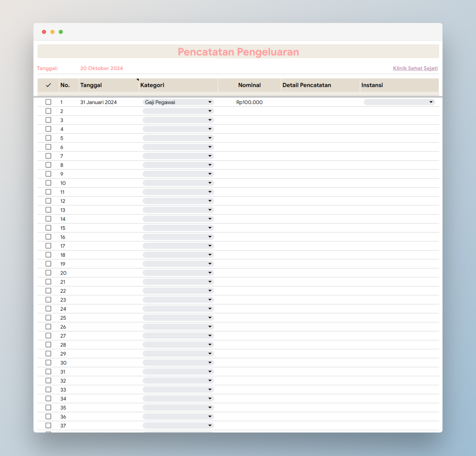Open the Kategori dropdown in row 26
Viewport: 476px width, 456px height.
pyautogui.click(x=178, y=327)
